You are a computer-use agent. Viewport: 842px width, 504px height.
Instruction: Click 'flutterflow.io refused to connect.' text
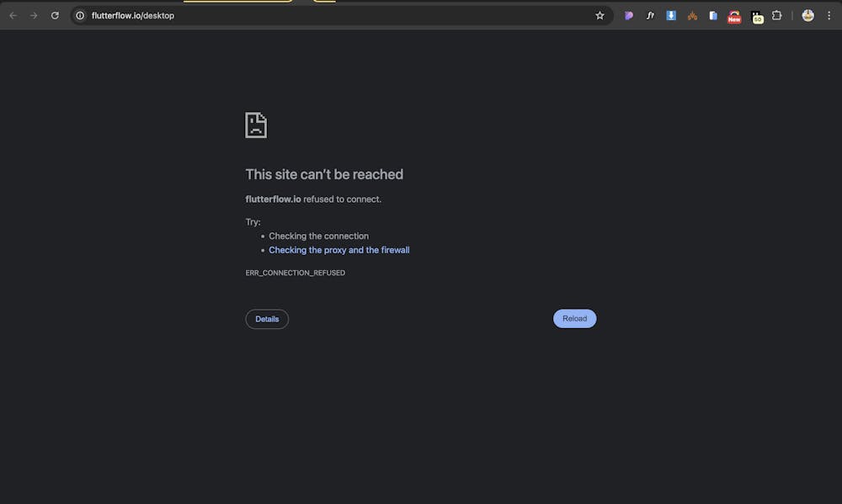point(313,199)
